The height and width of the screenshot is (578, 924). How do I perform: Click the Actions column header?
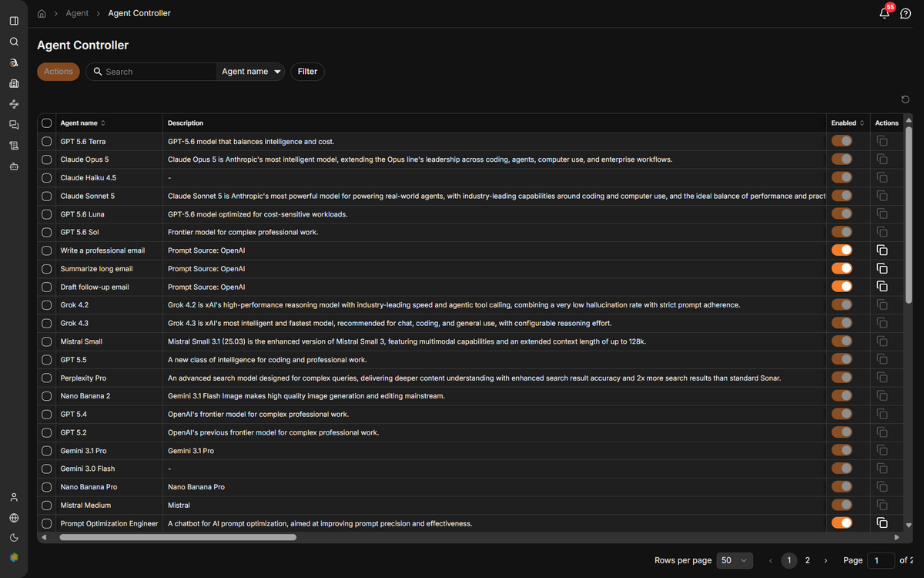887,123
